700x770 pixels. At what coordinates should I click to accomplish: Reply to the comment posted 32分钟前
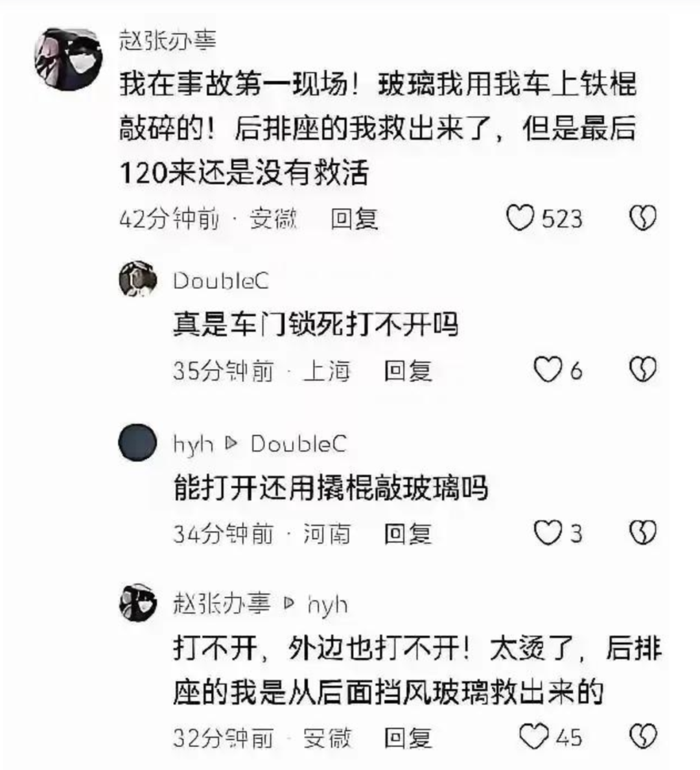tap(408, 738)
